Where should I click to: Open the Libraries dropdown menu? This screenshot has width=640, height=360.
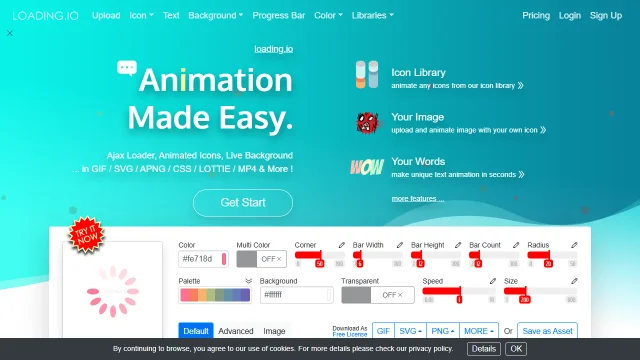373,16
